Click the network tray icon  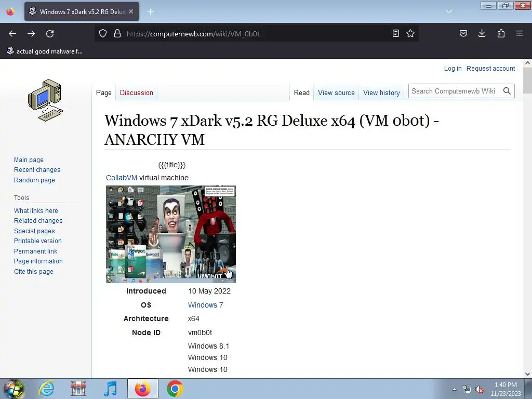(467, 390)
